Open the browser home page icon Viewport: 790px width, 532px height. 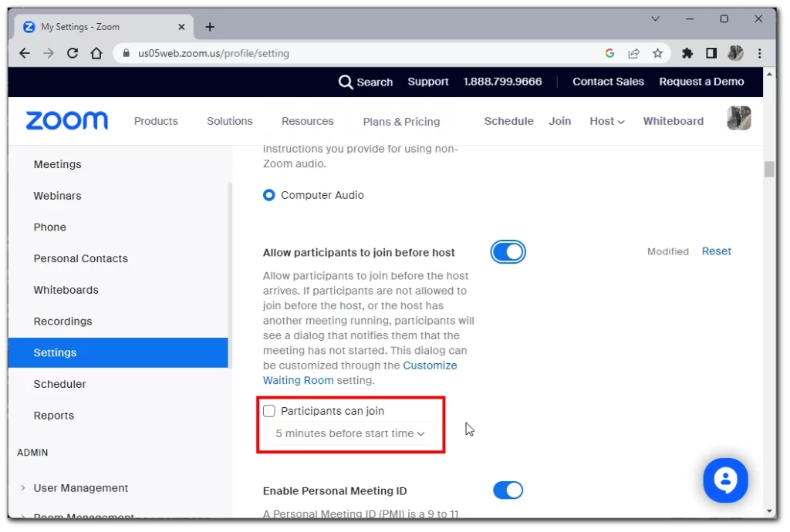pyautogui.click(x=96, y=53)
